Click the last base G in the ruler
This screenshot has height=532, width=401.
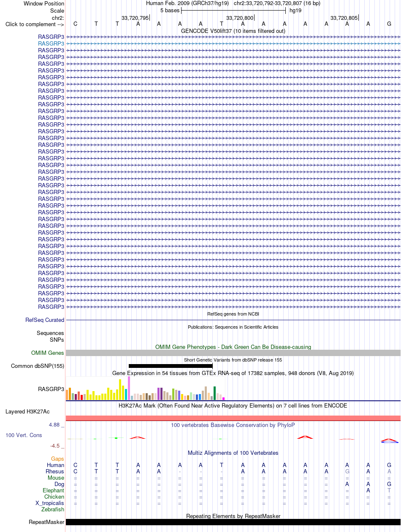click(389, 24)
